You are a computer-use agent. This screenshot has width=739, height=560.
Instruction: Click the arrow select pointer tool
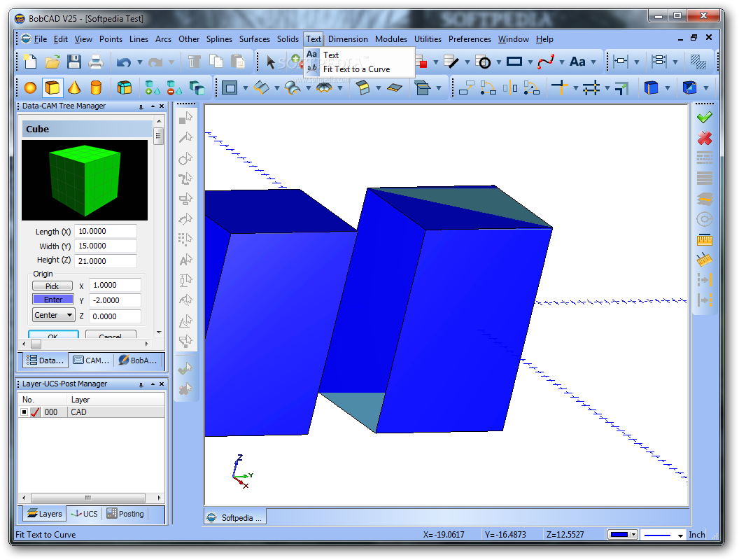click(x=271, y=62)
